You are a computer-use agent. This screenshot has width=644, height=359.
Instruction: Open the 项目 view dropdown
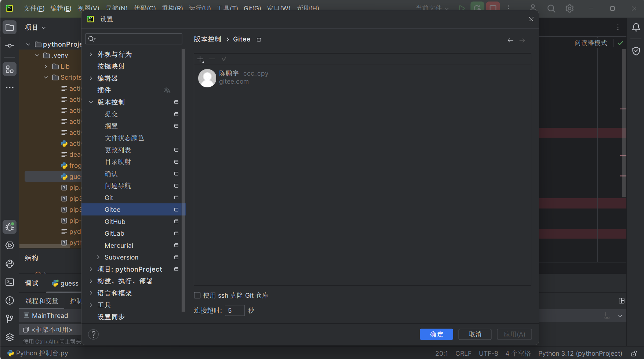coord(35,28)
